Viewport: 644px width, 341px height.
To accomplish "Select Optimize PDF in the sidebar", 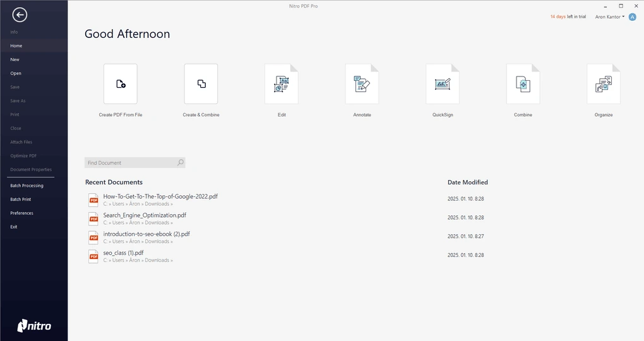I will (x=23, y=156).
